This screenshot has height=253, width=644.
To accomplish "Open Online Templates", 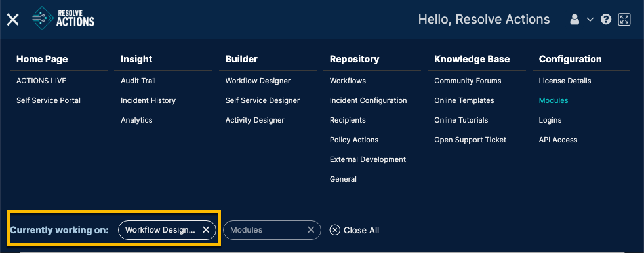I will pos(464,101).
